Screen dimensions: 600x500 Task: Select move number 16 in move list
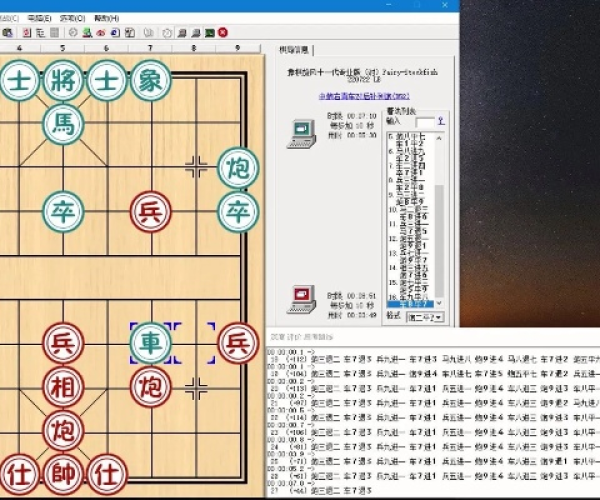point(410,297)
